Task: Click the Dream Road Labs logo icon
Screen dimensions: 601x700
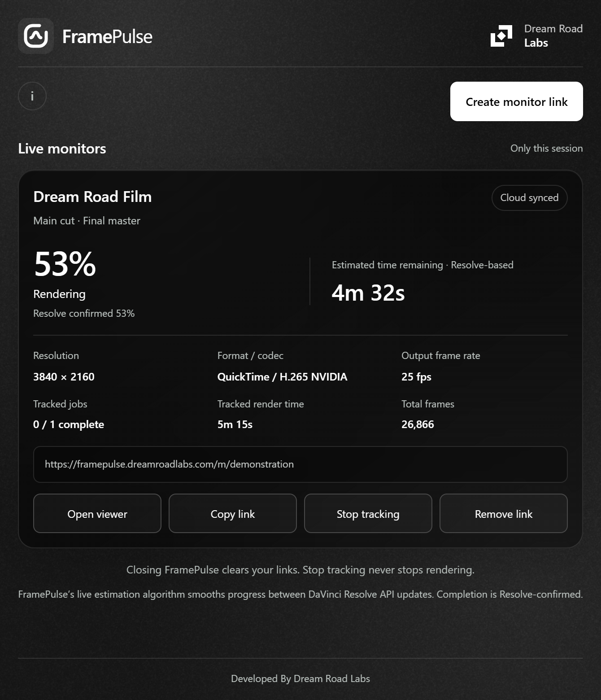Action: click(x=501, y=36)
